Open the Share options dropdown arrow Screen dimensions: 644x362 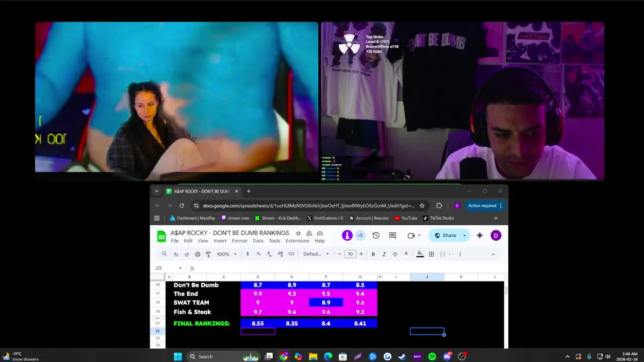(464, 235)
